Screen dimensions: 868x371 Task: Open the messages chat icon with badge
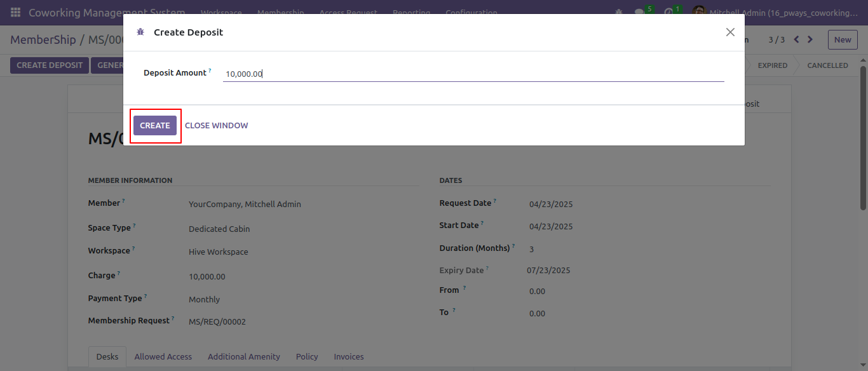pos(640,12)
